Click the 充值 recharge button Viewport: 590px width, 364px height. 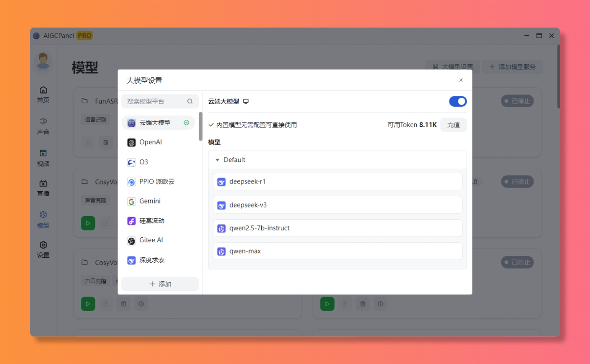pyautogui.click(x=453, y=125)
